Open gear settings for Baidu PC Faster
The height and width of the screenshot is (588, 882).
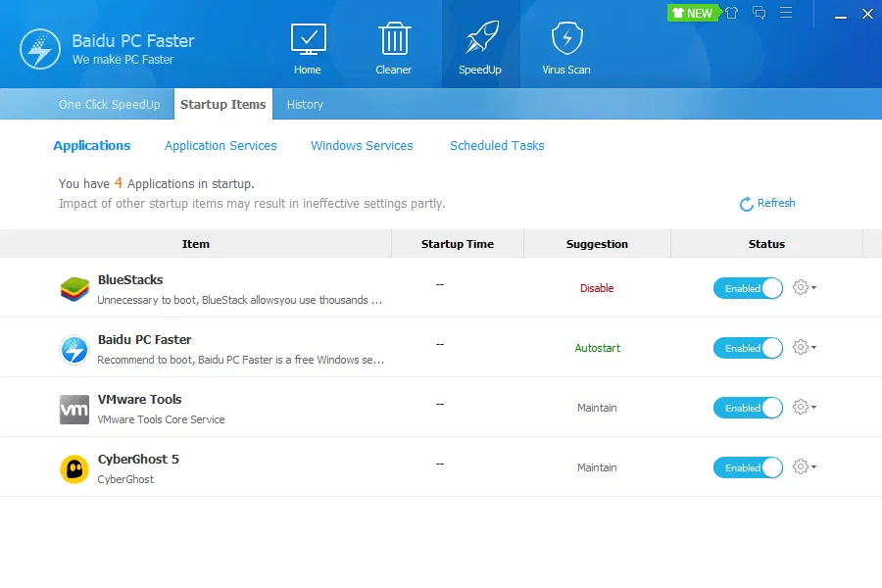pos(805,347)
